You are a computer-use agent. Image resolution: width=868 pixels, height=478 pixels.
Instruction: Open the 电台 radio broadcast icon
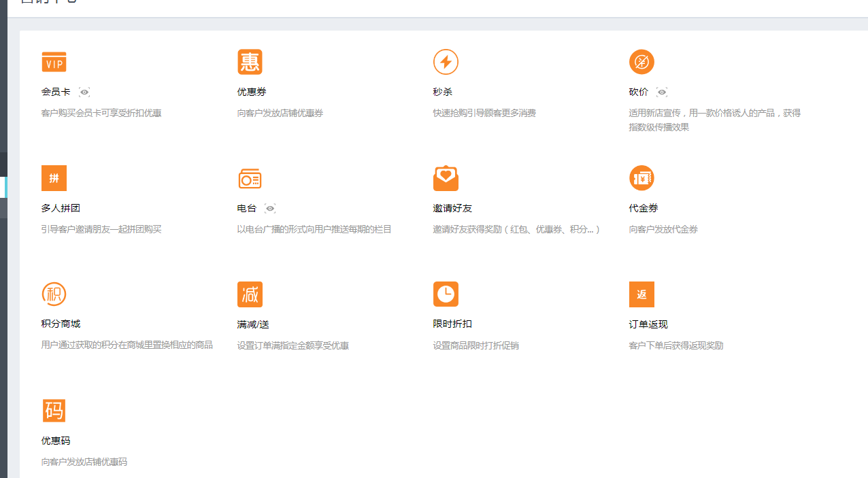click(250, 177)
